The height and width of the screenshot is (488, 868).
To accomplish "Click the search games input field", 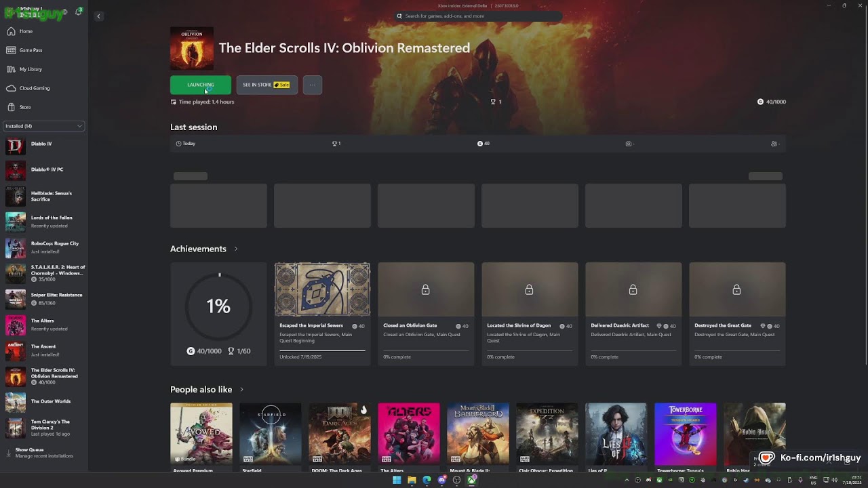I will (478, 16).
